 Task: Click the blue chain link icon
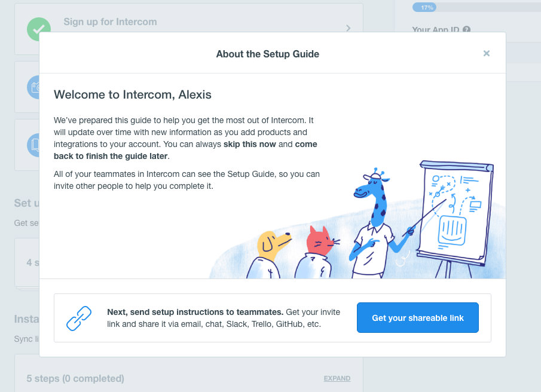pos(78,318)
